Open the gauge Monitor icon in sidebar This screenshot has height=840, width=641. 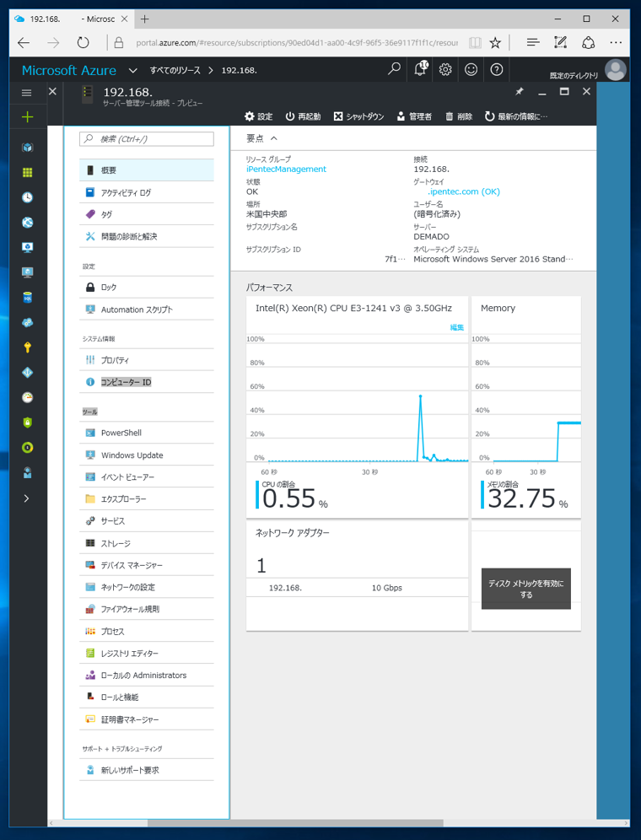[27, 397]
